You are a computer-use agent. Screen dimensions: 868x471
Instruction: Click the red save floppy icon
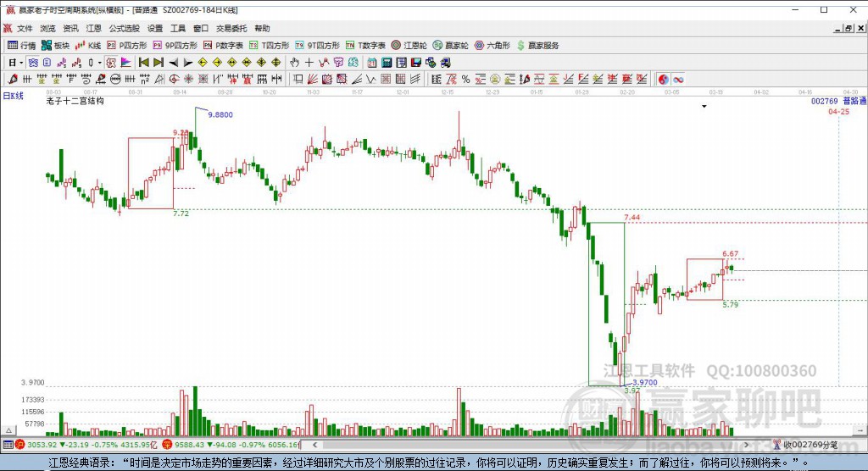coord(415,63)
